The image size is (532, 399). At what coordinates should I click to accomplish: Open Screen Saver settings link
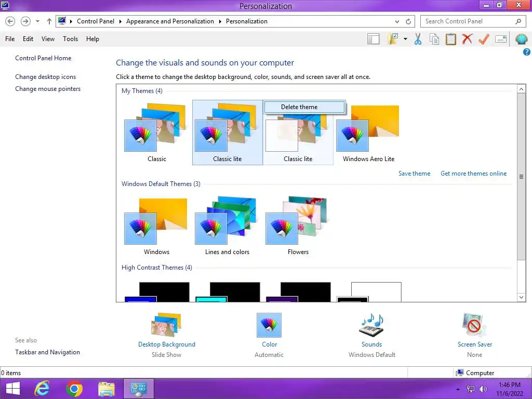coord(475,344)
